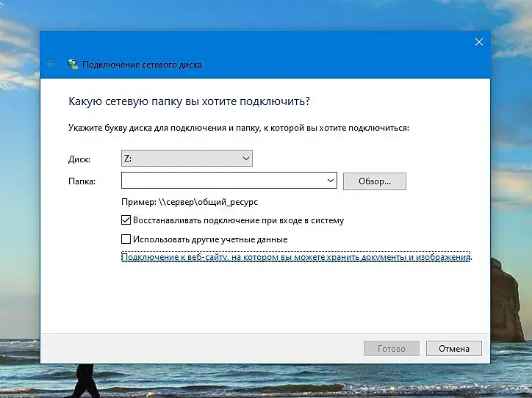Cancel with the Отмена button
532x398 pixels.
coord(454,349)
